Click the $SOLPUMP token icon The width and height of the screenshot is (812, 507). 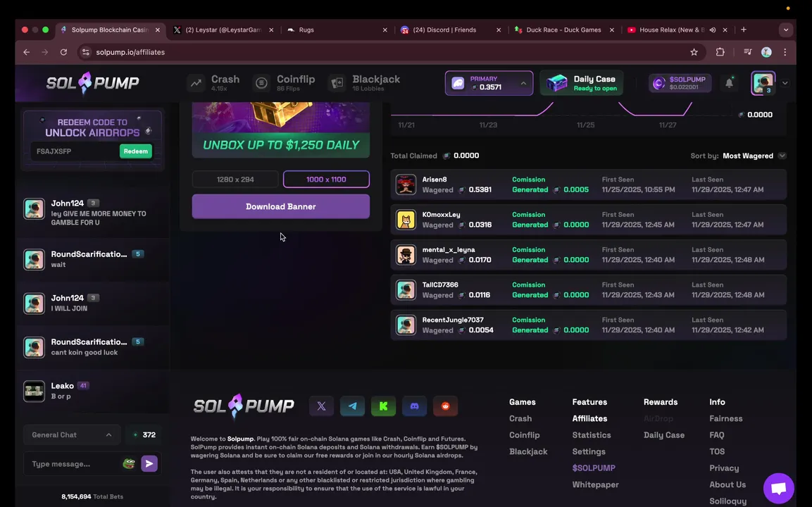tap(658, 83)
